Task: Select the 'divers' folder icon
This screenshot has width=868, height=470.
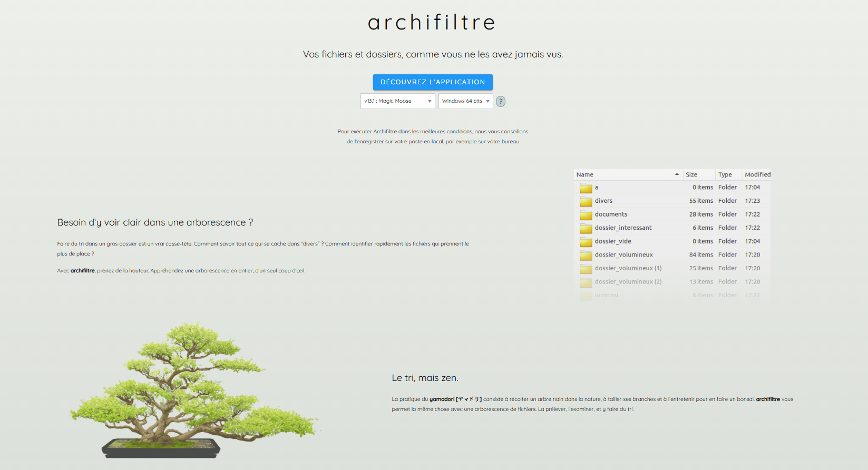Action: [x=586, y=201]
